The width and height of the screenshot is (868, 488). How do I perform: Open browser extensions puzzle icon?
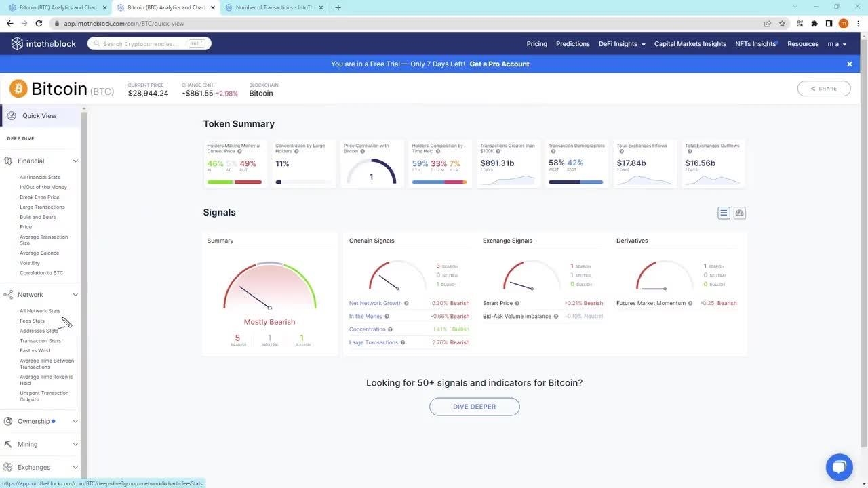pos(814,24)
